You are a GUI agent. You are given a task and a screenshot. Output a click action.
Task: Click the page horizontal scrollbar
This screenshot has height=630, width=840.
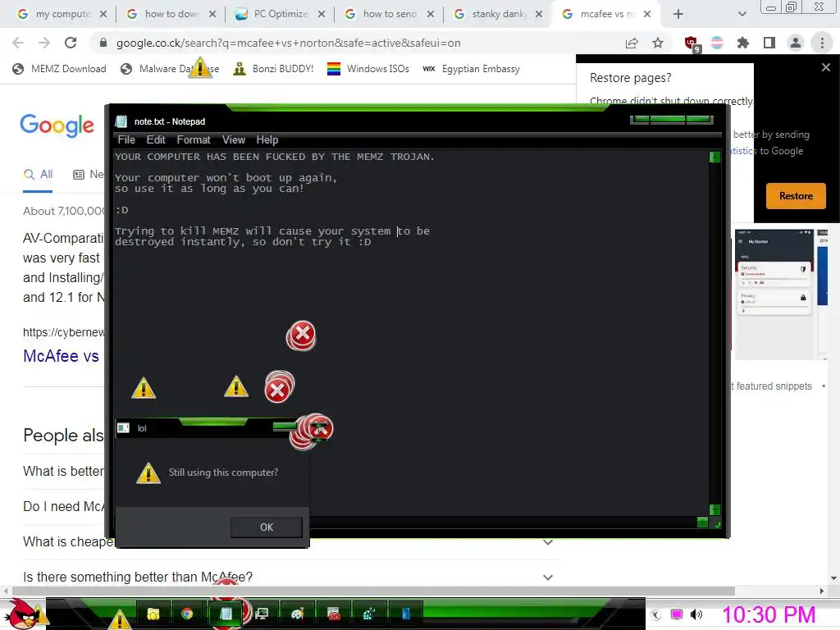click(x=373, y=591)
